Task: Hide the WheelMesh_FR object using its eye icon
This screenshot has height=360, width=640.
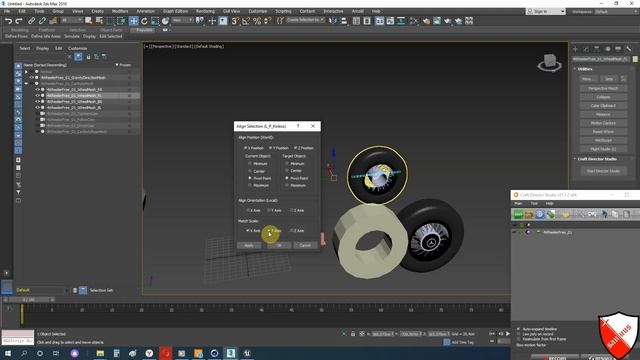Action: point(37,89)
